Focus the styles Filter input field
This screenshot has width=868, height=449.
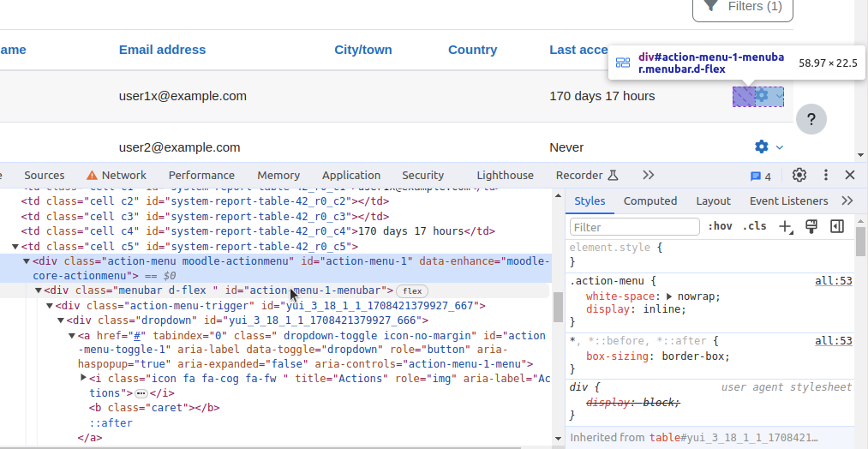(635, 227)
